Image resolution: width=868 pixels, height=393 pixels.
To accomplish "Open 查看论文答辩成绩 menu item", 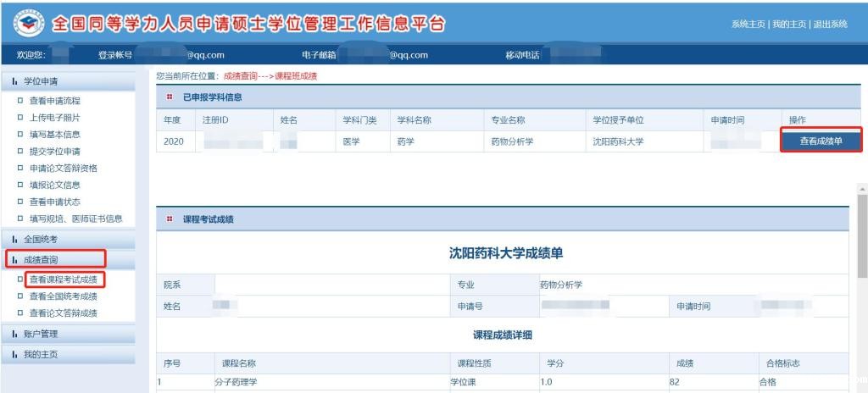I will coord(64,313).
